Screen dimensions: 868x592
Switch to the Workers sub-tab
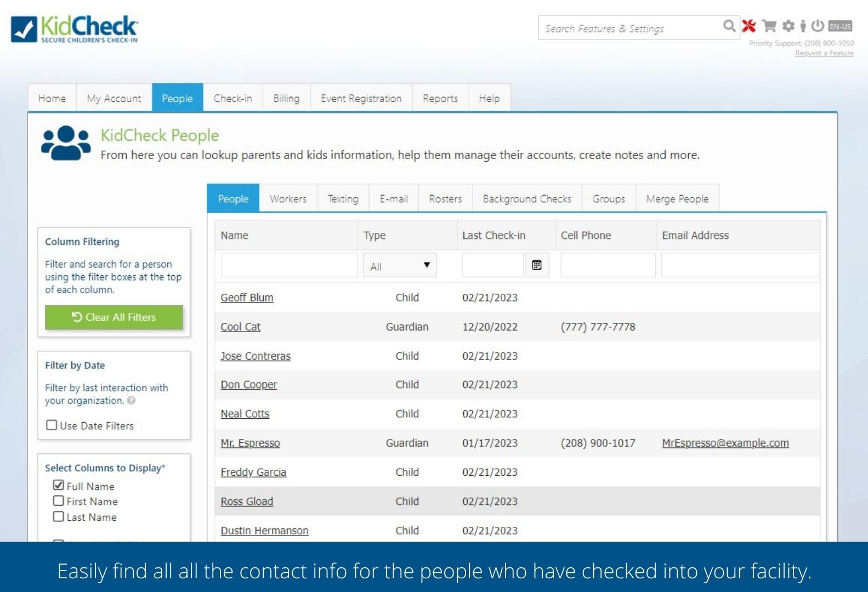coord(288,198)
